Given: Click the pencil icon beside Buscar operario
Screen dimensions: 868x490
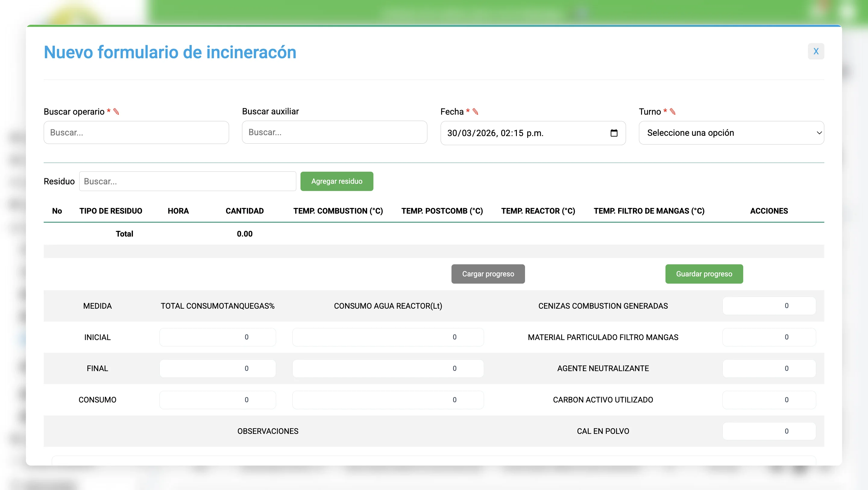Looking at the screenshot, I should (x=116, y=111).
